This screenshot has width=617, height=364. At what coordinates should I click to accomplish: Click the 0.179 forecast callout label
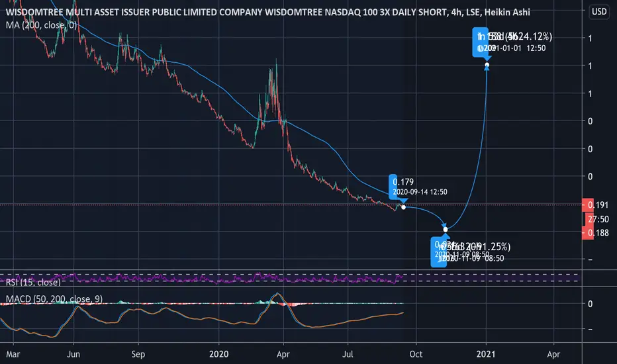pos(403,182)
